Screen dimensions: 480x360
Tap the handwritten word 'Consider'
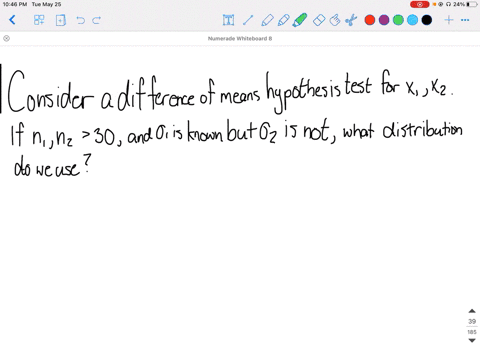[51, 92]
